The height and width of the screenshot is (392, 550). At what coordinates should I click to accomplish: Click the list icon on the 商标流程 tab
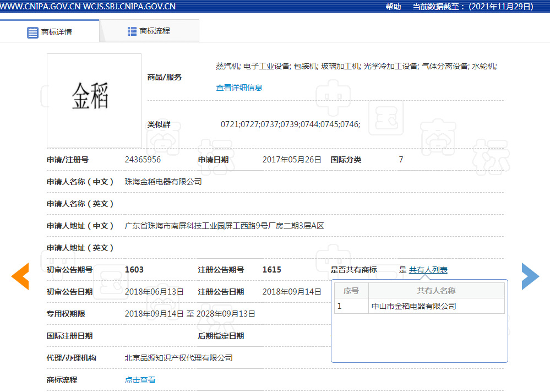(132, 31)
